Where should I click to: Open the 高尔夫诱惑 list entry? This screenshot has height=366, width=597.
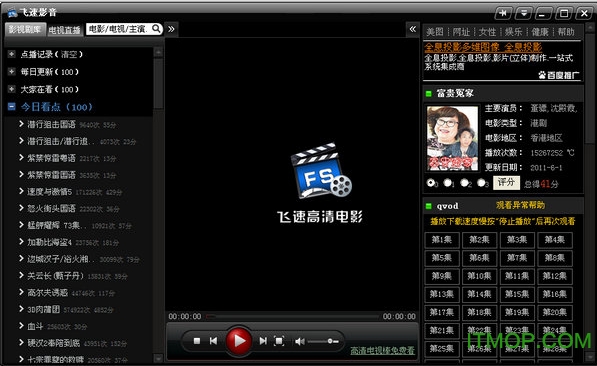[x=48, y=292]
